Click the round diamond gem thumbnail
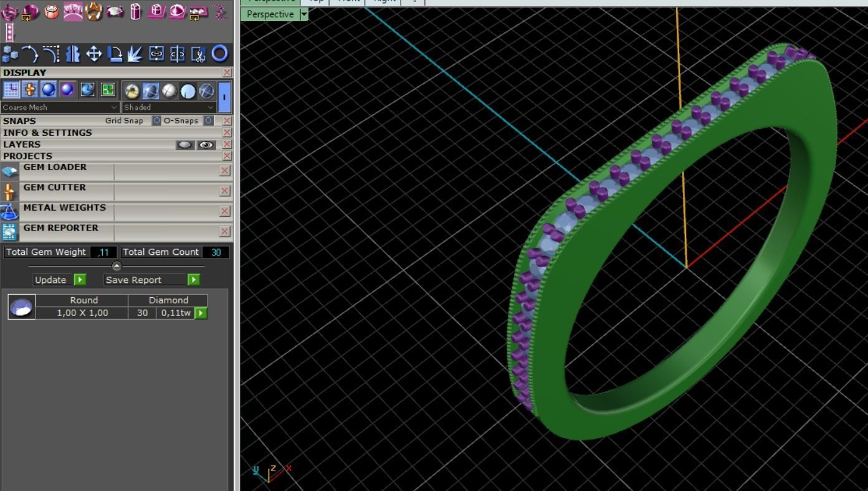 click(22, 307)
